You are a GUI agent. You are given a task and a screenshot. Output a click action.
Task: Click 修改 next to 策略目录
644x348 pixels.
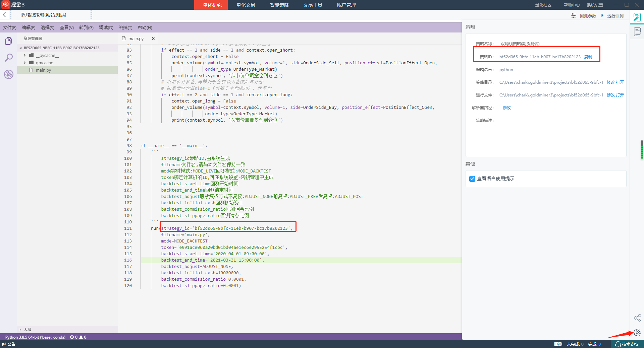pyautogui.click(x=610, y=82)
